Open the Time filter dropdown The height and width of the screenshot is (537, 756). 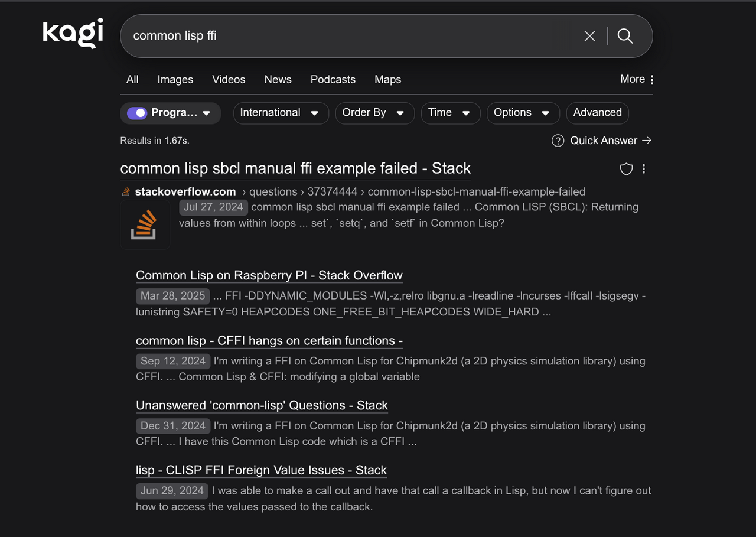[x=450, y=113]
